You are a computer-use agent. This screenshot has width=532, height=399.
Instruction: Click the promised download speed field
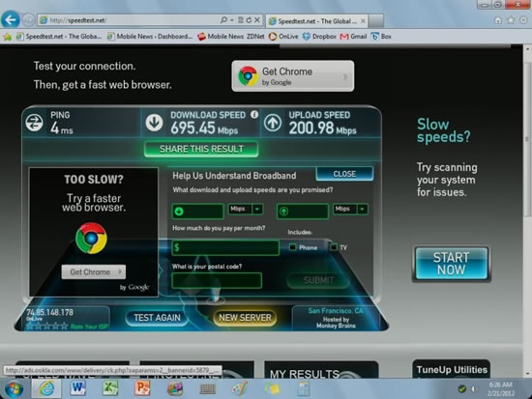point(197,212)
